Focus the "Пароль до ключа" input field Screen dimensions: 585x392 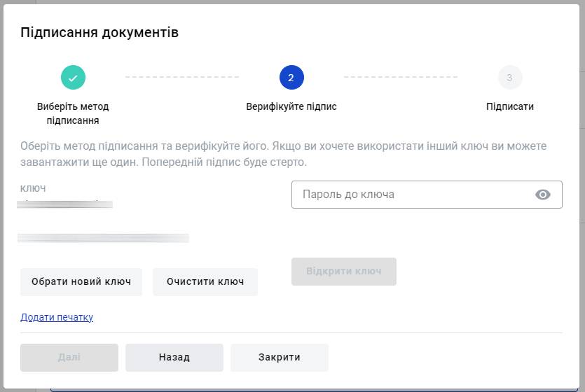(x=413, y=195)
